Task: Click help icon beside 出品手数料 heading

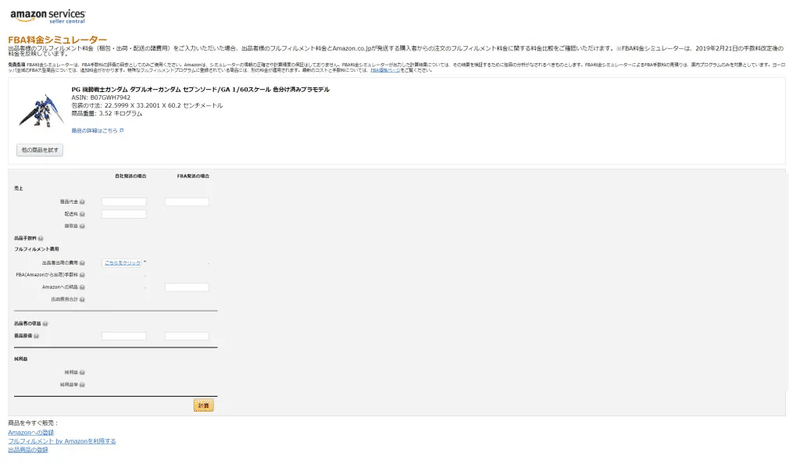Action: 41,238
